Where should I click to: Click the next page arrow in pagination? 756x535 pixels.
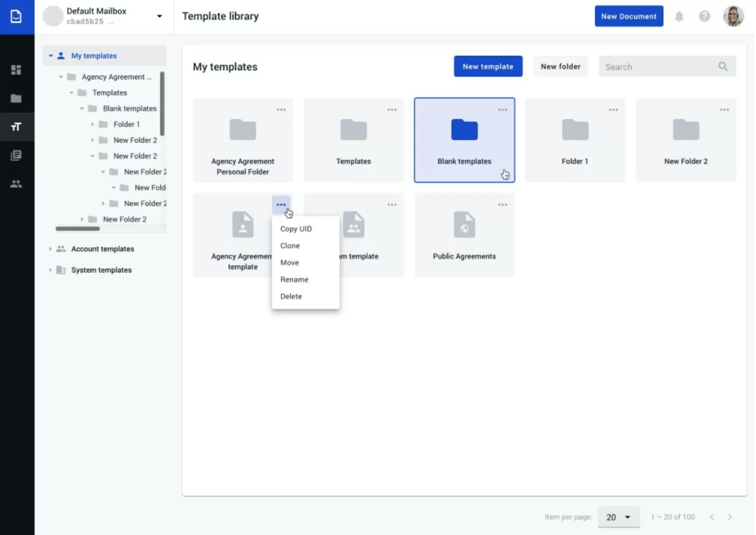tap(730, 517)
